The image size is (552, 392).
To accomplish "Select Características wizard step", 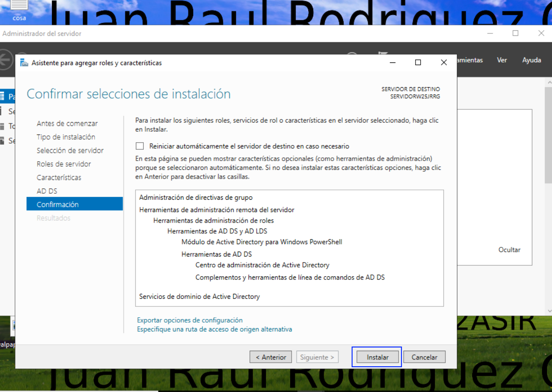I will [59, 178].
